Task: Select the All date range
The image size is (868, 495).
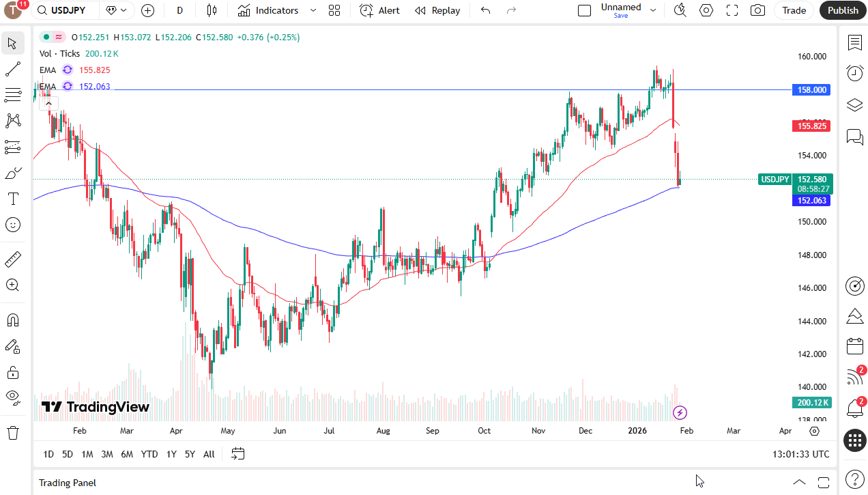Action: tap(209, 454)
